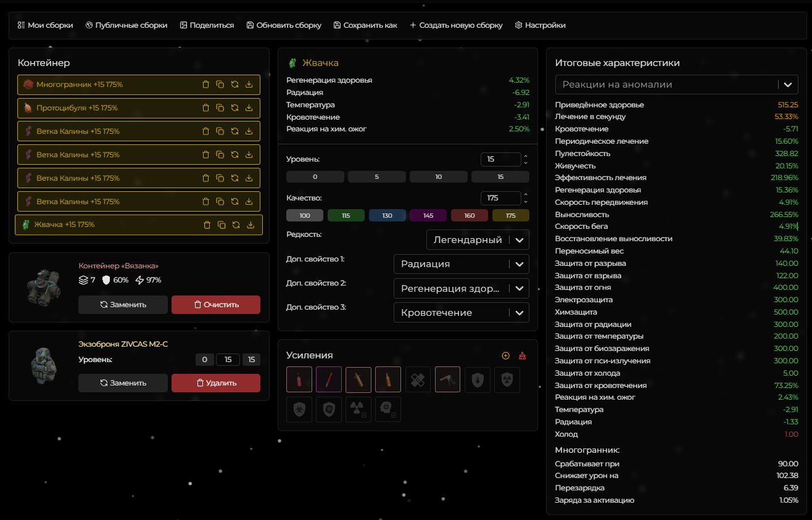The height and width of the screenshot is (520, 812).
Task: Enable the radiation shield boost
Action: (507, 379)
